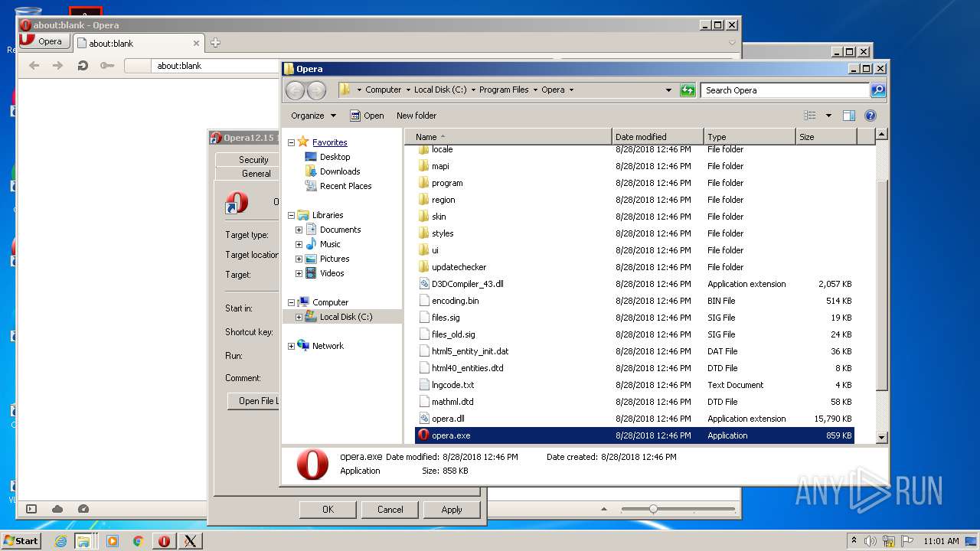Open Explorer help question-mark icon
980x551 pixels.
870,116
